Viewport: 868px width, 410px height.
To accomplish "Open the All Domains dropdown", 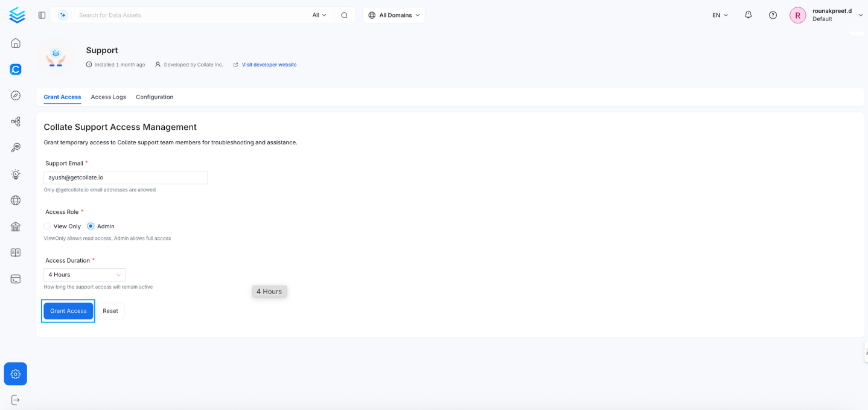I will 394,15.
